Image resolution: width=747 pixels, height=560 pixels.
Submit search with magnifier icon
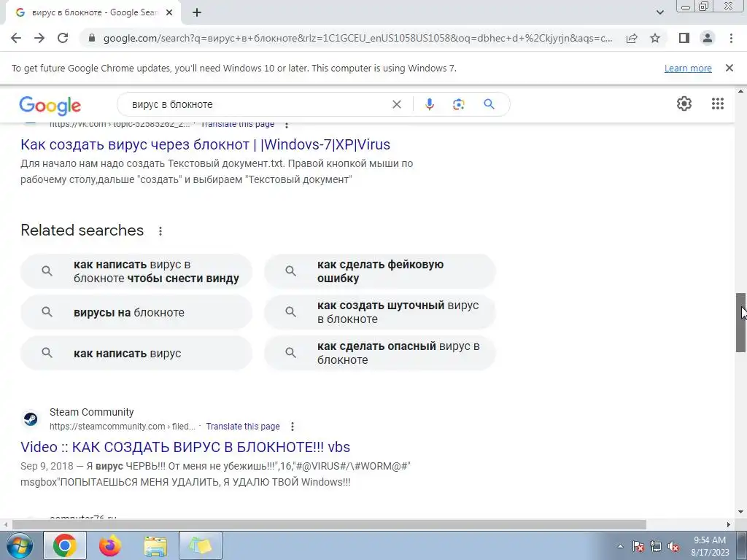(489, 104)
